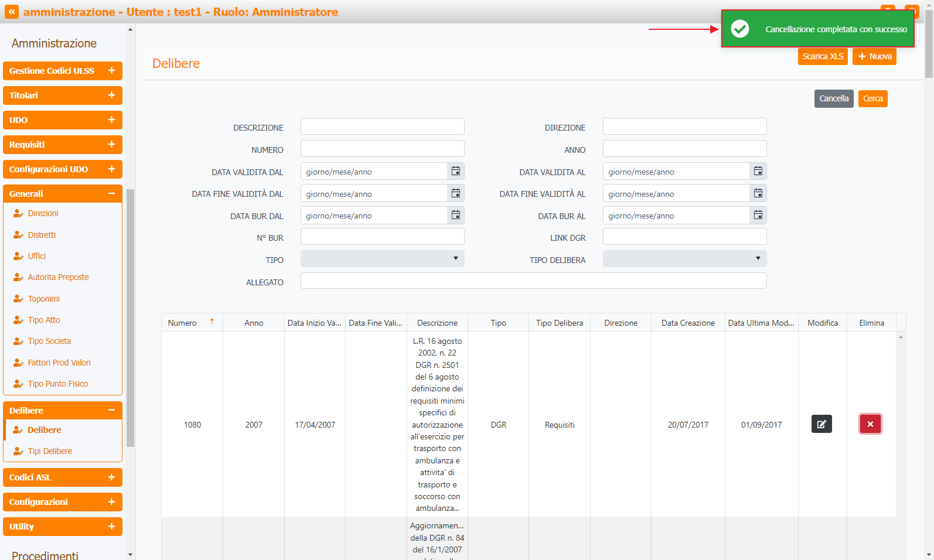Open the Tipo Delibera dropdown

pos(684,259)
